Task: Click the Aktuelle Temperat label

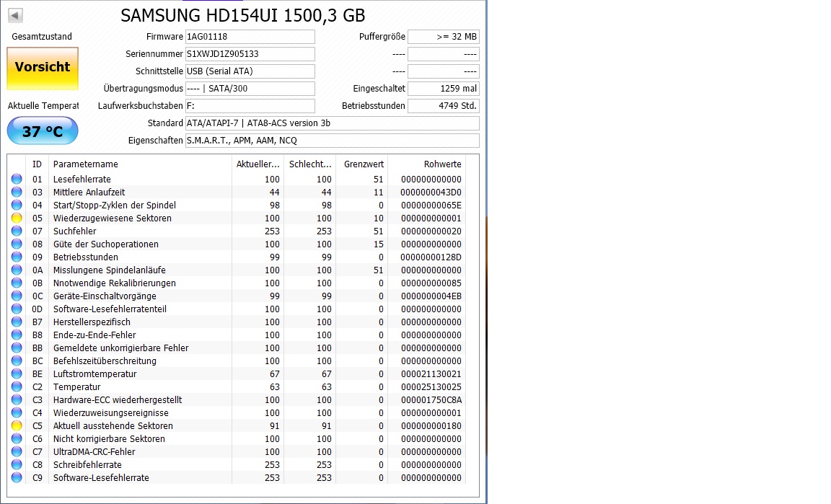Action: coord(43,106)
